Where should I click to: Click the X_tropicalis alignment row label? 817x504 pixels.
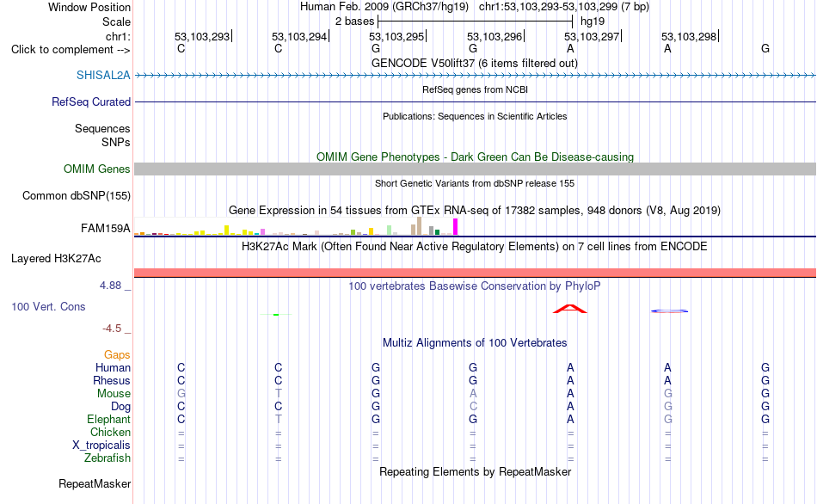[x=101, y=446]
